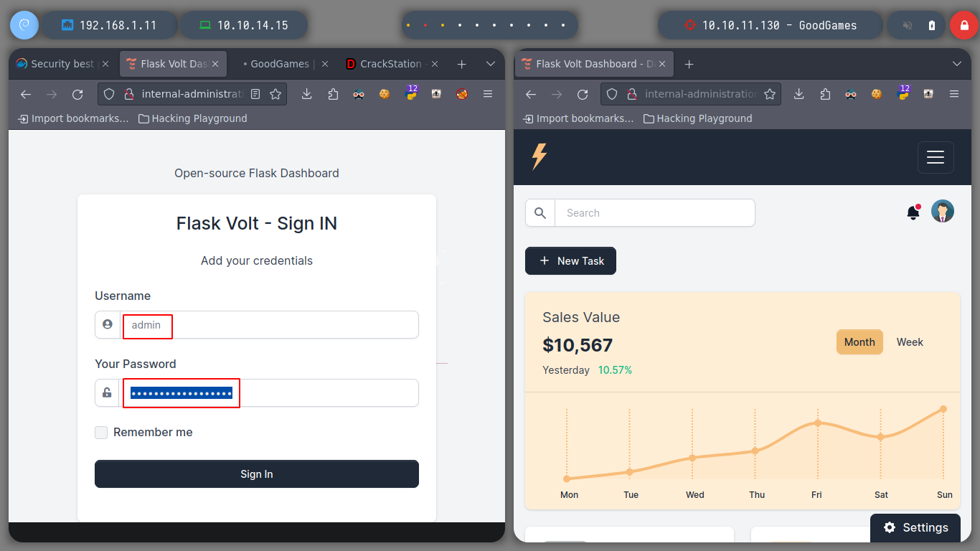Click Back arrow in left browser window
The height and width of the screenshot is (551, 980).
[x=26, y=94]
